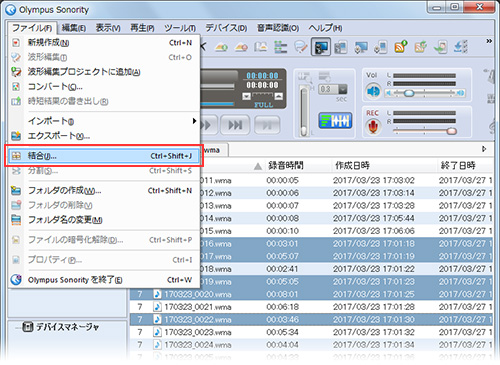The height and width of the screenshot is (365, 500).
Task: Open the インポート submenu
Action: (x=103, y=121)
